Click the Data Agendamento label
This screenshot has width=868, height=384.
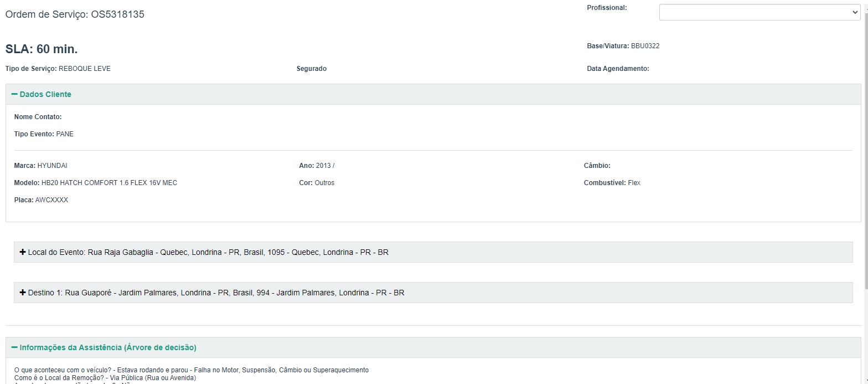618,69
